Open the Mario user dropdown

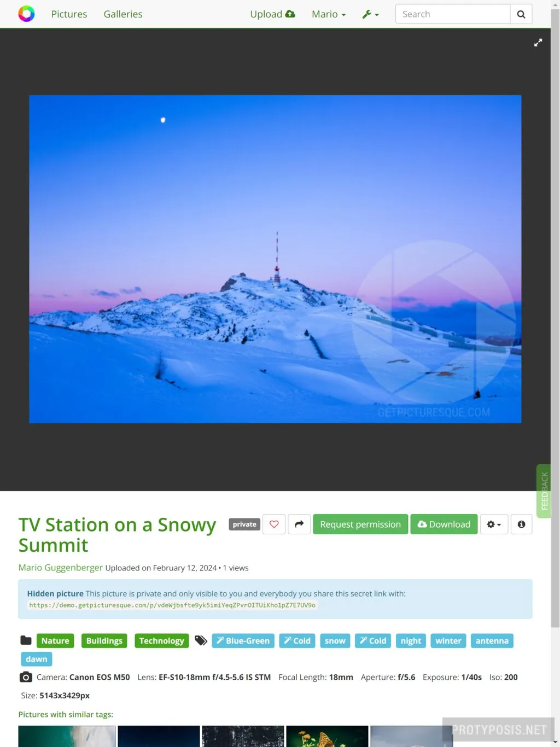point(329,14)
